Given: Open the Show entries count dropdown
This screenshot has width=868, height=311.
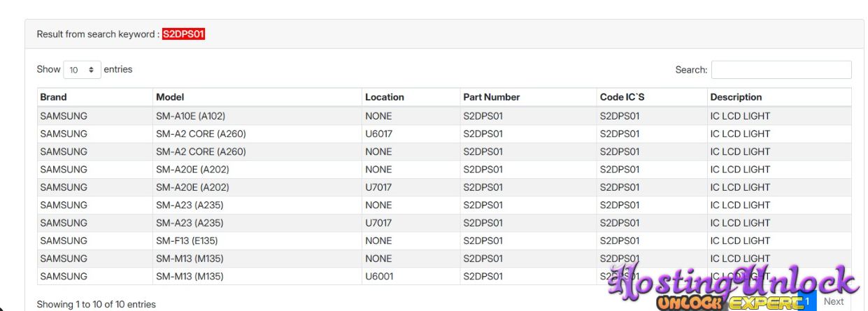Looking at the screenshot, I should point(82,70).
